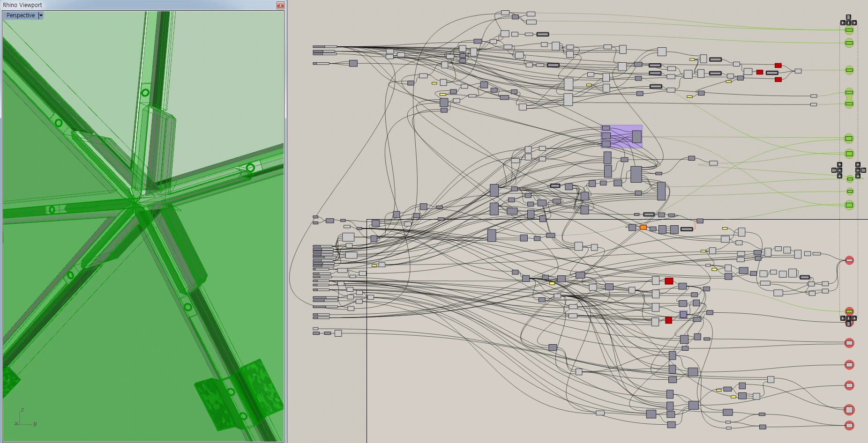Click center button in right-side vertical align widget
Image resolution: width=868 pixels, height=443 pixels.
(858, 170)
